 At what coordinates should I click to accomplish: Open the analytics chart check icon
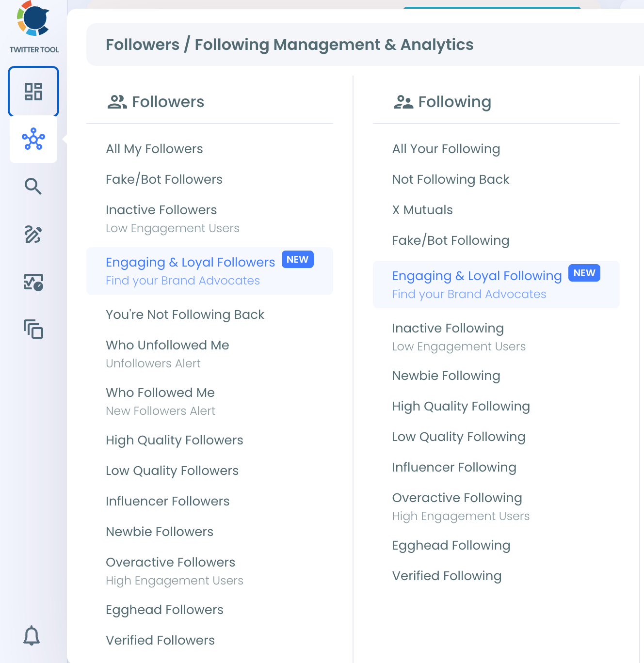tap(33, 282)
